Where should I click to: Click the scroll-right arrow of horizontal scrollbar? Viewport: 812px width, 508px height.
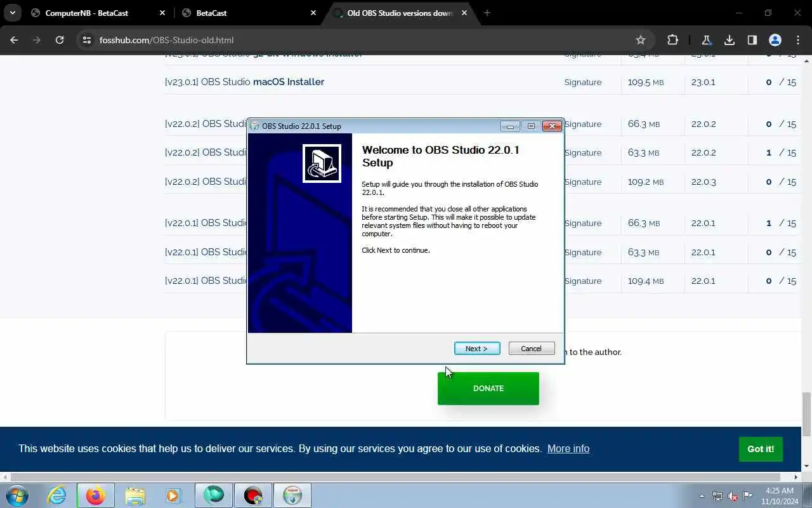(x=796, y=477)
